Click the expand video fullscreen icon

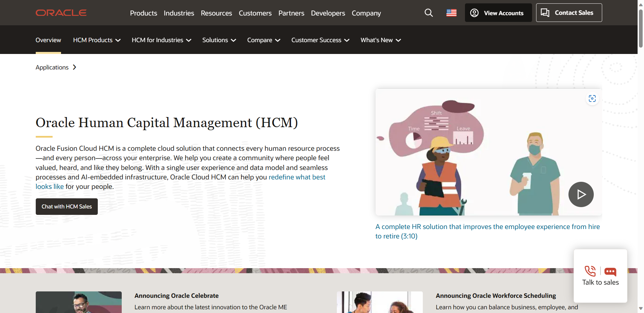pos(592,98)
